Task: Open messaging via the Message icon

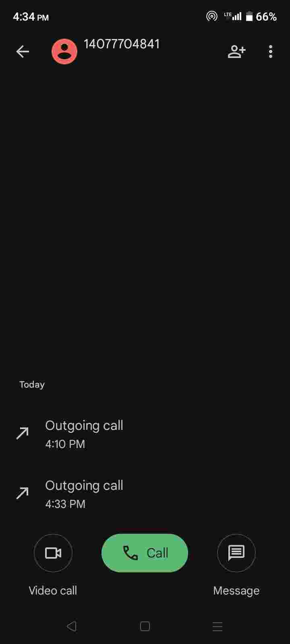Action: (x=236, y=553)
